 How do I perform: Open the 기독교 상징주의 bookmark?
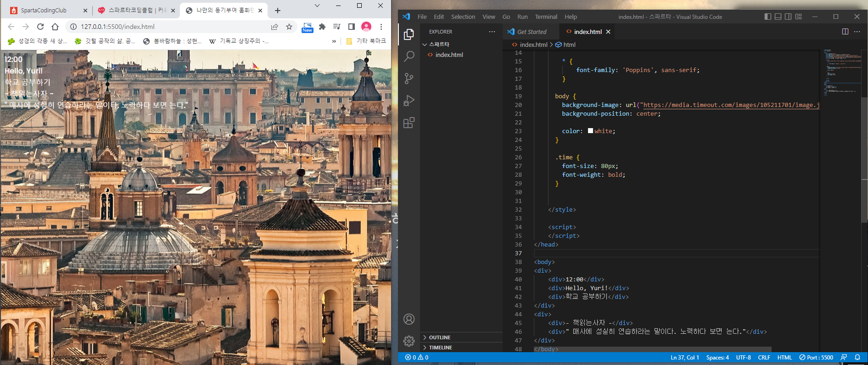tap(239, 41)
